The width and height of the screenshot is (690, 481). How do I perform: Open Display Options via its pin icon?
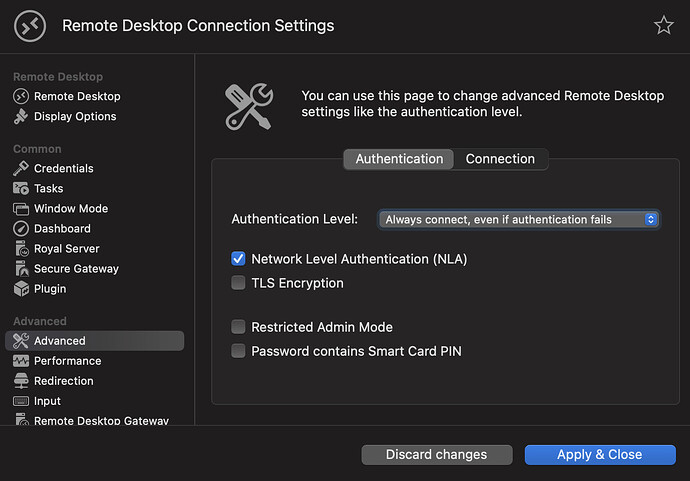[x=21, y=117]
